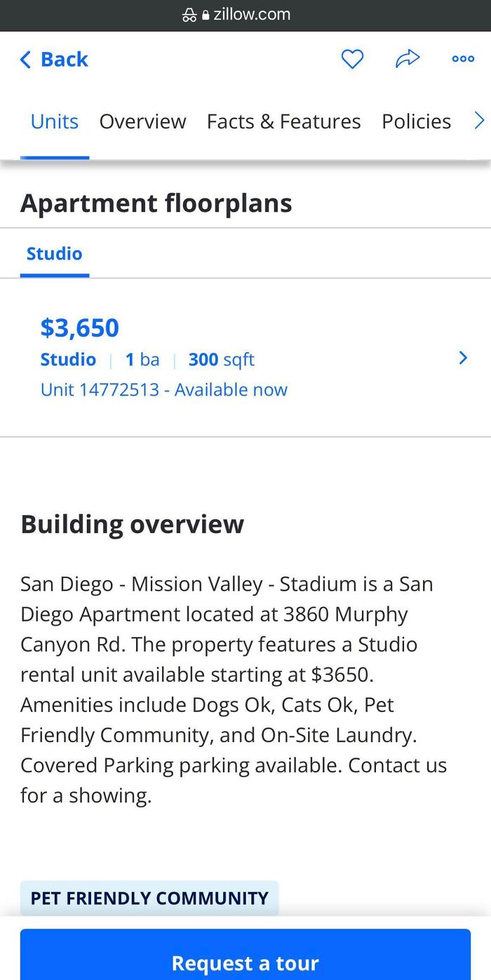Go Back to search results

tap(53, 59)
